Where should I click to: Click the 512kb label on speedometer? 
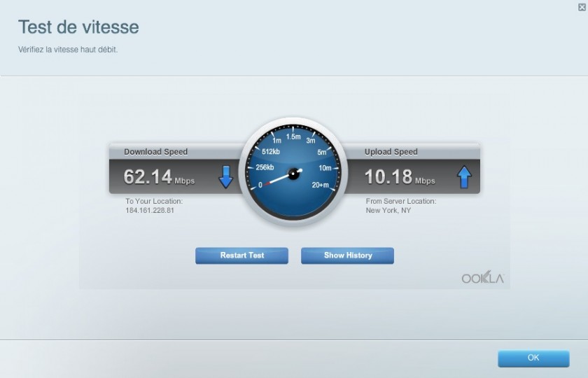pyautogui.click(x=271, y=152)
